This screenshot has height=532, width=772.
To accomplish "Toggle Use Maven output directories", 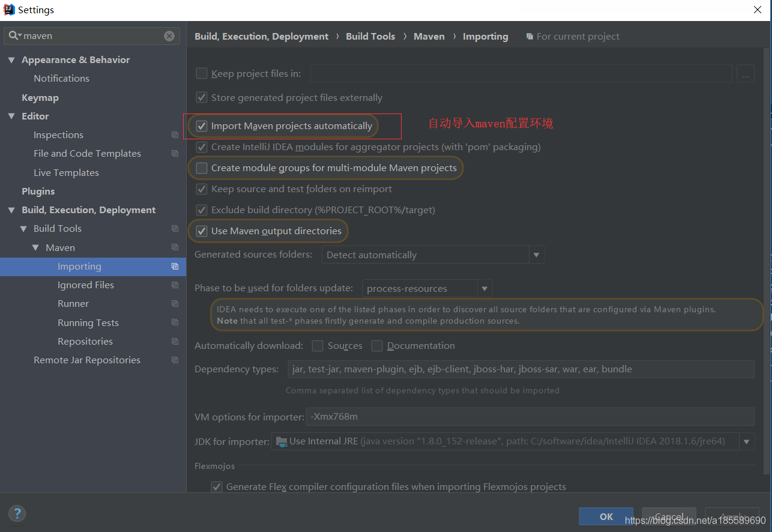I will [202, 231].
